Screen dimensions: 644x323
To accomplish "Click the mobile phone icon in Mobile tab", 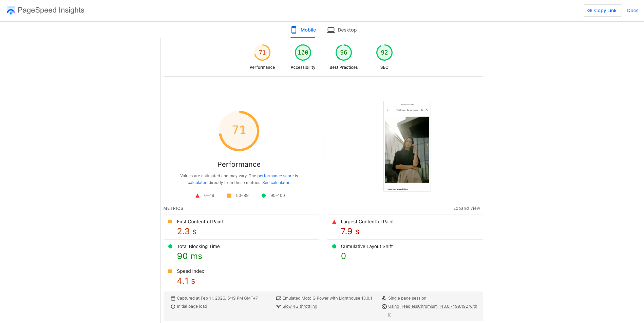I will pyautogui.click(x=294, y=30).
